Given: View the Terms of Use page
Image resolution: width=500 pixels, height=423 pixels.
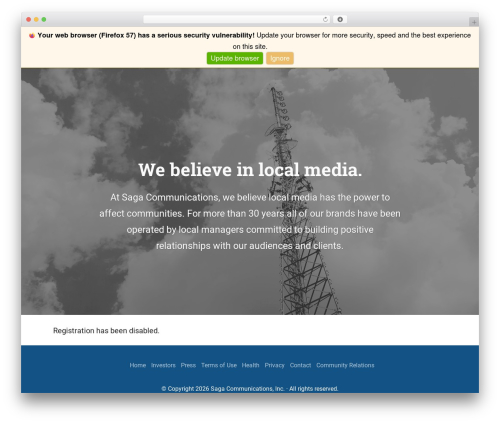Looking at the screenshot, I should click(x=219, y=365).
